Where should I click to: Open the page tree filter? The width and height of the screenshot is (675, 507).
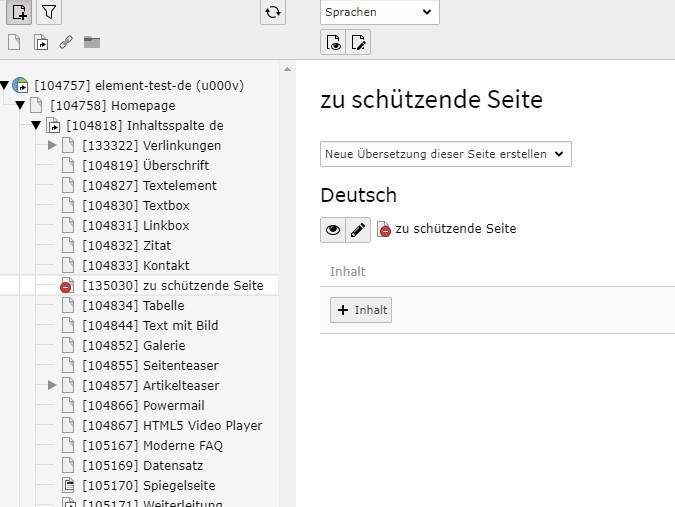click(x=49, y=13)
